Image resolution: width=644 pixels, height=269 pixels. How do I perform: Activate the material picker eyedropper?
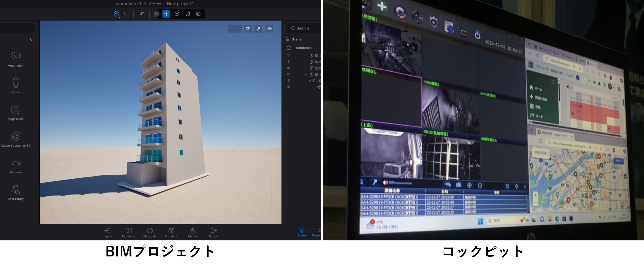pos(142,14)
